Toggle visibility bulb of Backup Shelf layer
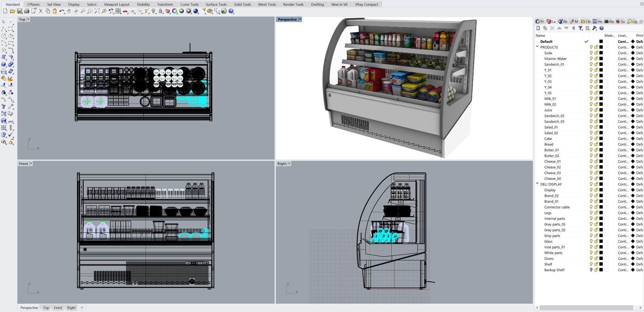The width and height of the screenshot is (644, 312). click(591, 270)
